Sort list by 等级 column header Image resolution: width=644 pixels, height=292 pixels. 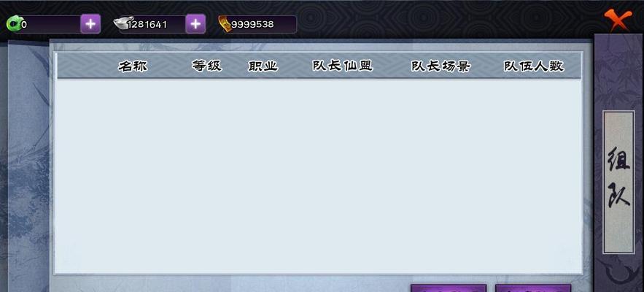[x=206, y=66]
